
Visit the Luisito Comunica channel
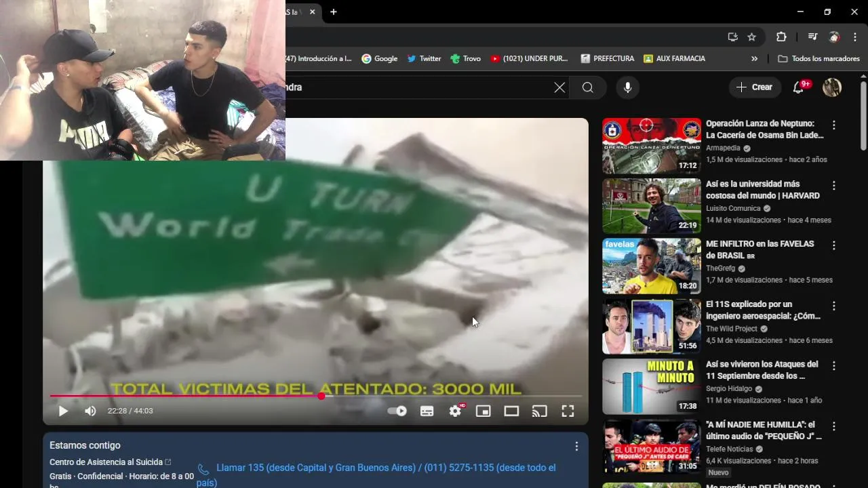point(733,208)
